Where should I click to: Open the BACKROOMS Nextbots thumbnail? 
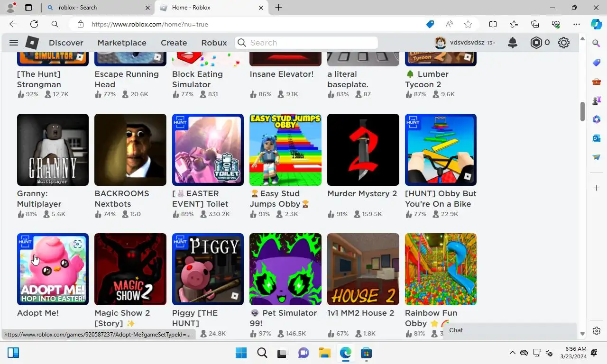[x=130, y=150]
